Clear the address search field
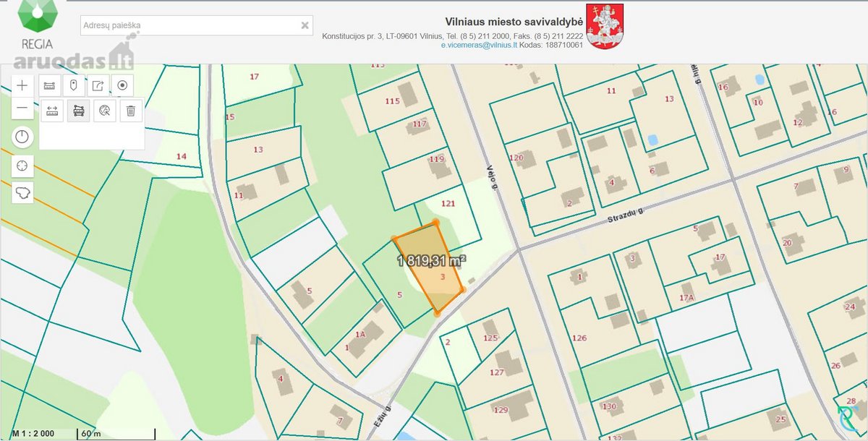Screen dimensions: 868x441 point(305,25)
